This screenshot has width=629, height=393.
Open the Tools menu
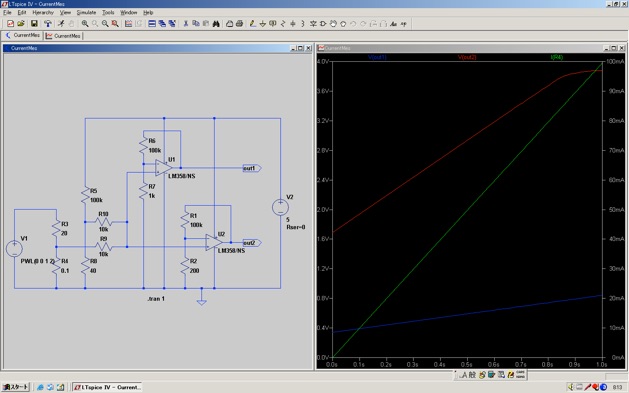click(x=108, y=12)
